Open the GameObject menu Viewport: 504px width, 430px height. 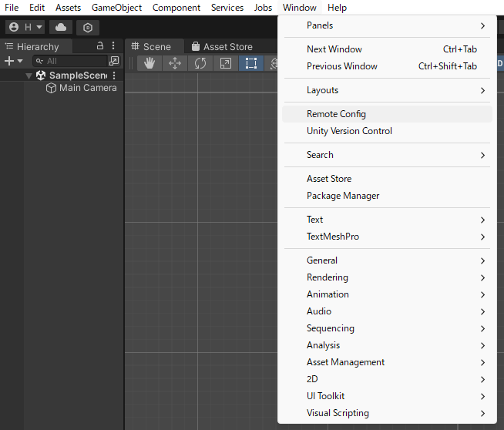click(116, 8)
